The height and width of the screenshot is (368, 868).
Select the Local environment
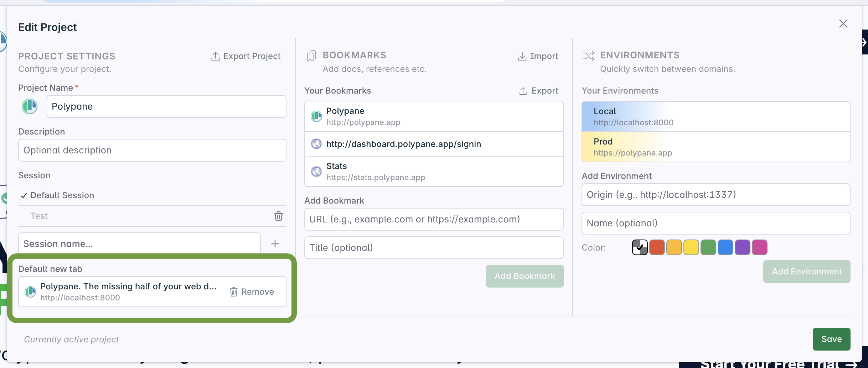click(x=716, y=117)
